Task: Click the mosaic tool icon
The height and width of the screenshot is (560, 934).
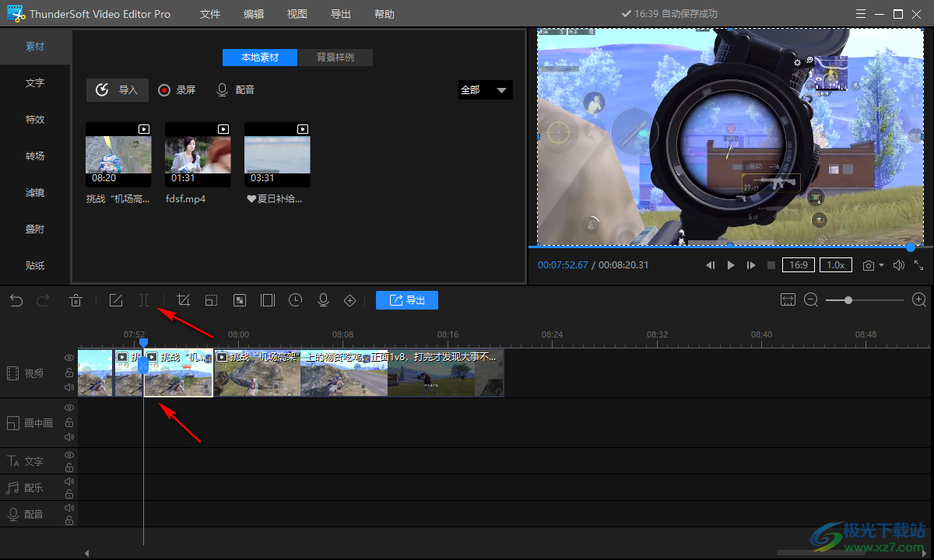Action: click(240, 300)
